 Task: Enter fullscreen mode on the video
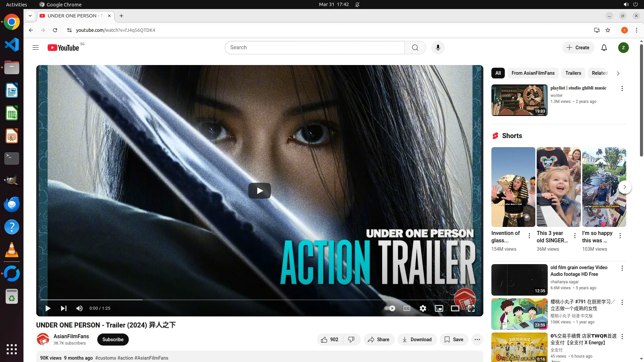coord(471,308)
